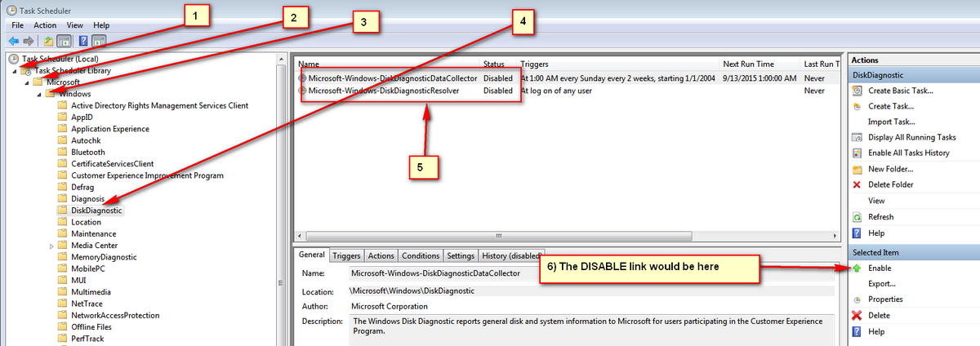Click the AppID folder icon
This screenshot has width=980, height=346.
(x=63, y=117)
